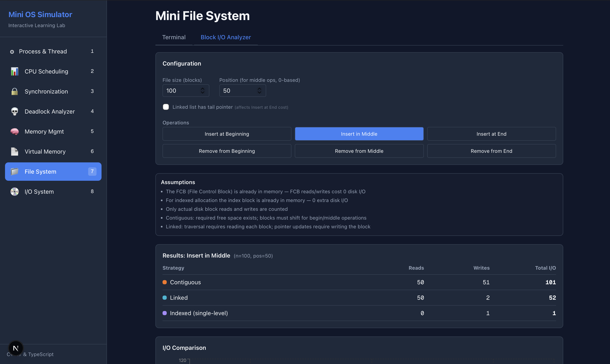Click the Virtual Memory page icon
Image resolution: width=610 pixels, height=364 pixels.
point(14,151)
